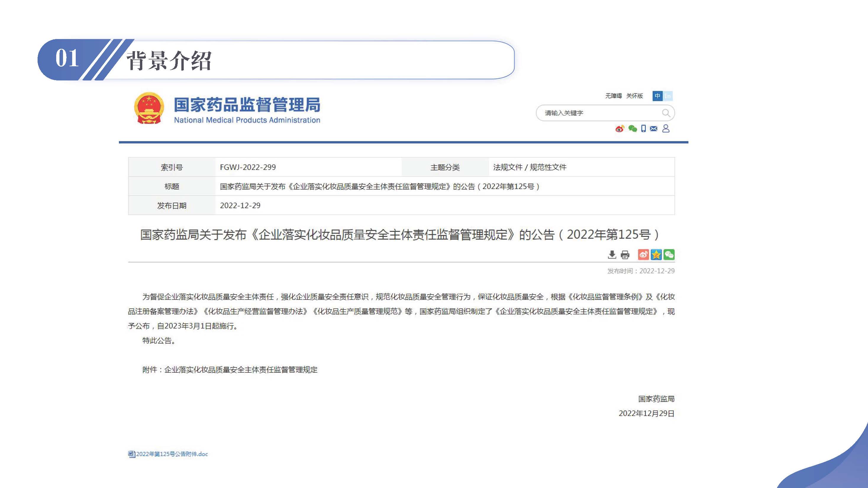The height and width of the screenshot is (488, 868).
Task: Click the magnifier search icon
Action: [x=666, y=113]
